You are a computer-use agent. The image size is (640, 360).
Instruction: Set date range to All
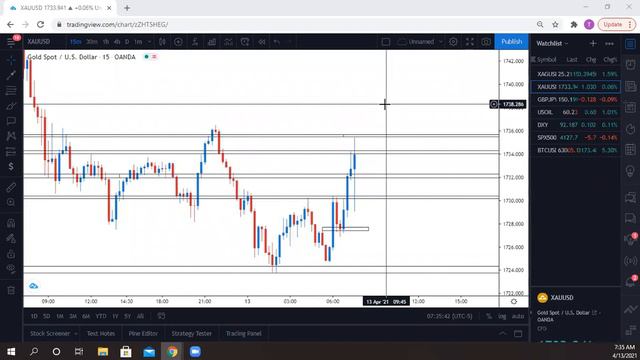pyautogui.click(x=140, y=316)
